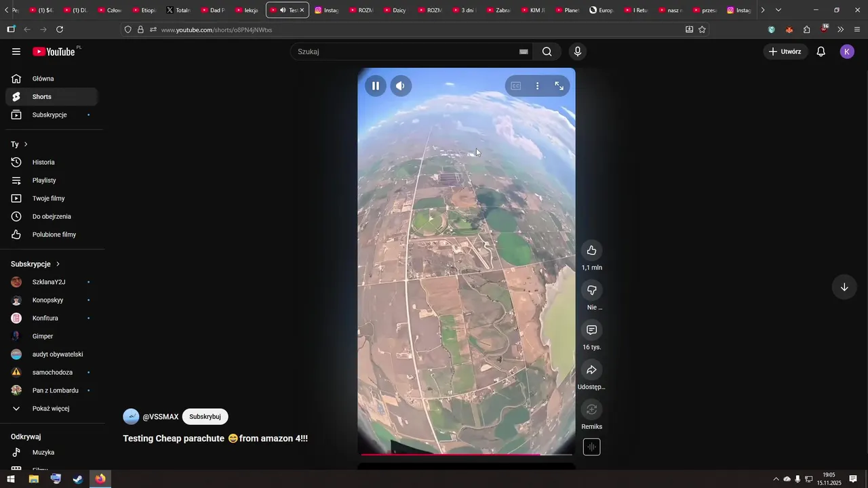Open audyt obywatelski channel
Image resolution: width=868 pixels, height=488 pixels.
[52, 354]
